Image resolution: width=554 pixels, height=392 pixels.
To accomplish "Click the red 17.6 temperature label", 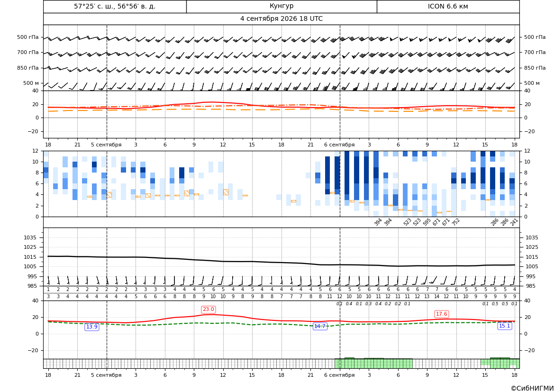I will pyautogui.click(x=441, y=314).
